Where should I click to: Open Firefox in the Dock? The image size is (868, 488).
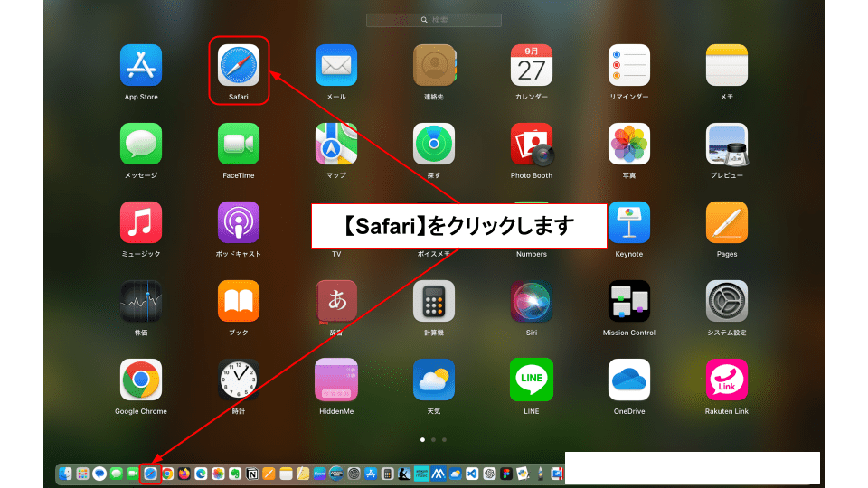click(x=184, y=474)
